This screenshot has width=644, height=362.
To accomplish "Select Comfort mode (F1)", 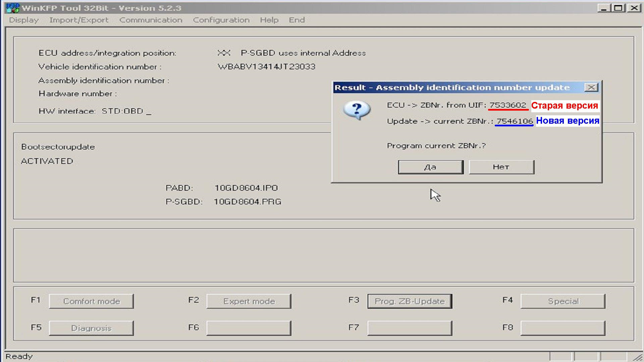I will point(91,301).
